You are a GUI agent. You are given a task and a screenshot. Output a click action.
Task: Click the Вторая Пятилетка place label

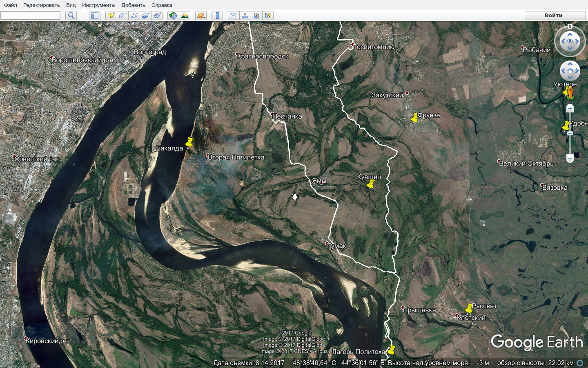(x=236, y=157)
